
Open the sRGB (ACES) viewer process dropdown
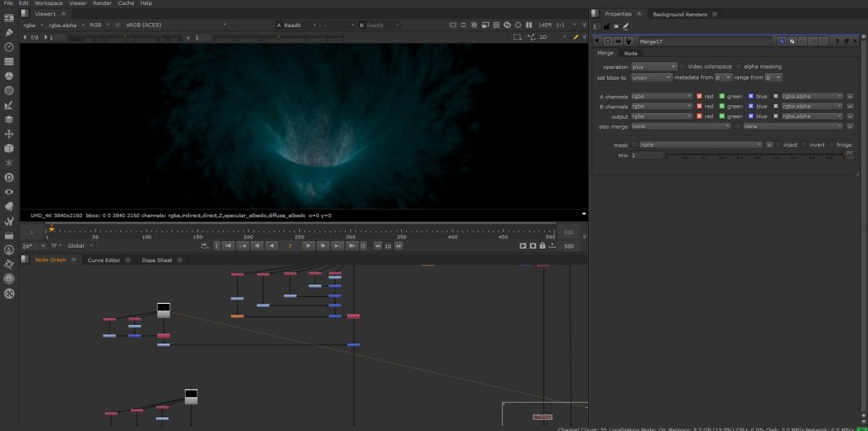pyautogui.click(x=176, y=25)
